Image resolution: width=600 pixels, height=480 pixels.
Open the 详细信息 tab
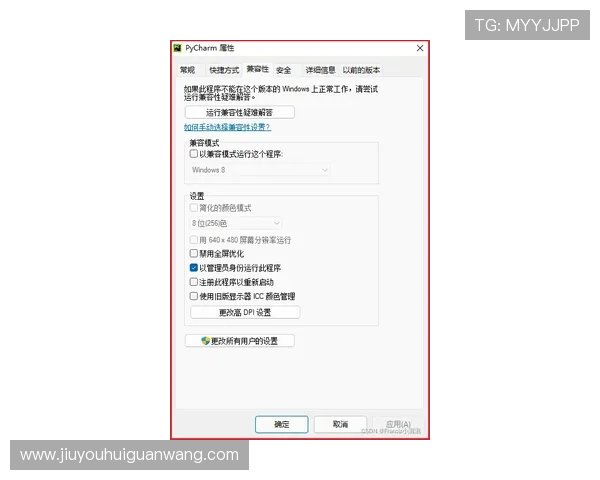[x=320, y=70]
